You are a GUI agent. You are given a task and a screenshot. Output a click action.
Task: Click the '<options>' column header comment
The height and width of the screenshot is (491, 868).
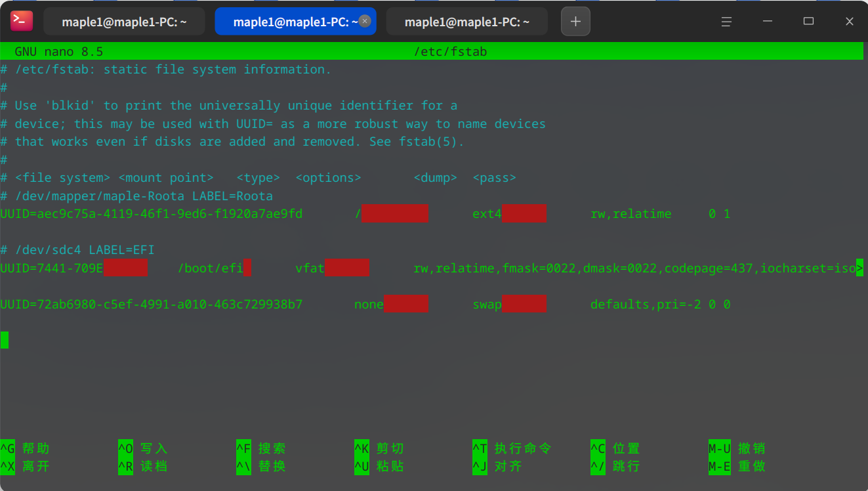[328, 178]
